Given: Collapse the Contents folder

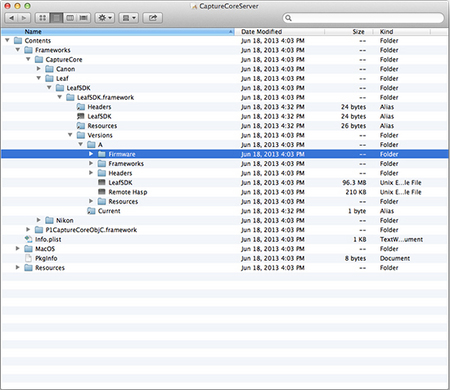Looking at the screenshot, I should click(x=7, y=40).
